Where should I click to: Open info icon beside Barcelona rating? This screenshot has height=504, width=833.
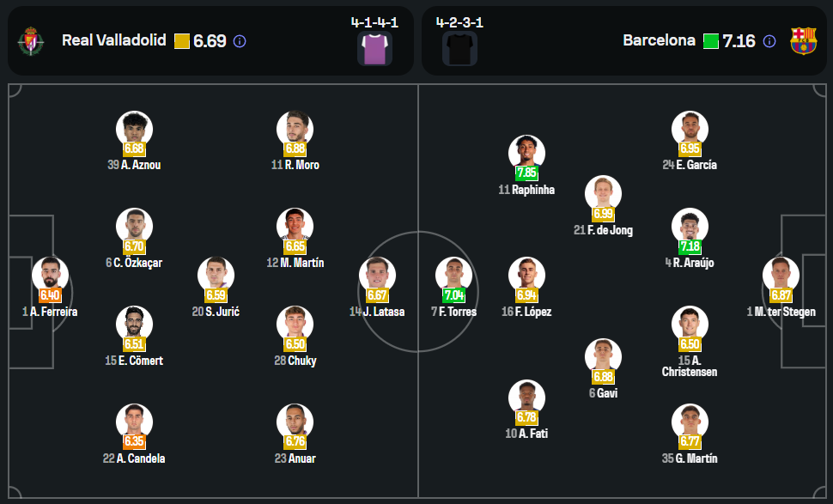coord(769,41)
